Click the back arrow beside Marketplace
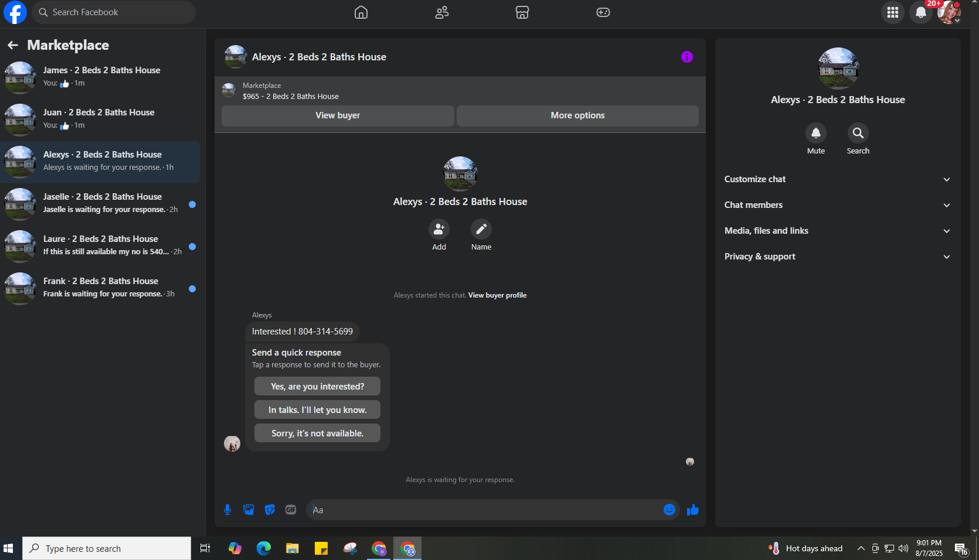The width and height of the screenshot is (979, 560). (x=13, y=45)
